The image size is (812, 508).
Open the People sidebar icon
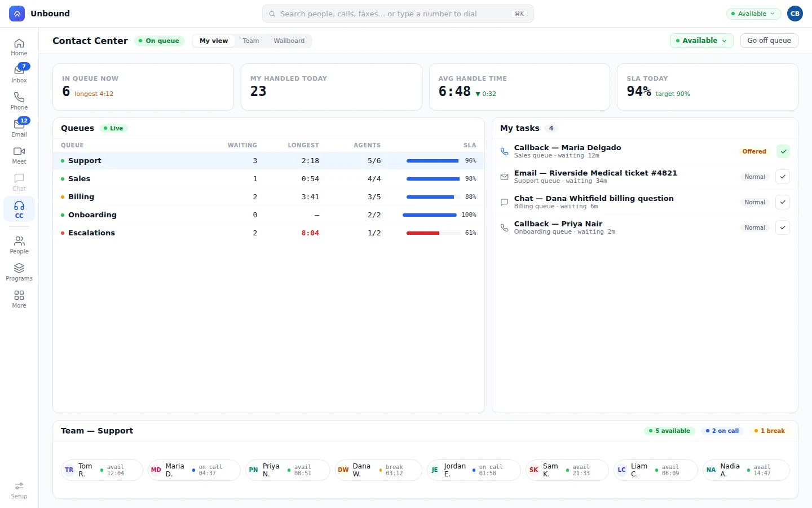19,244
